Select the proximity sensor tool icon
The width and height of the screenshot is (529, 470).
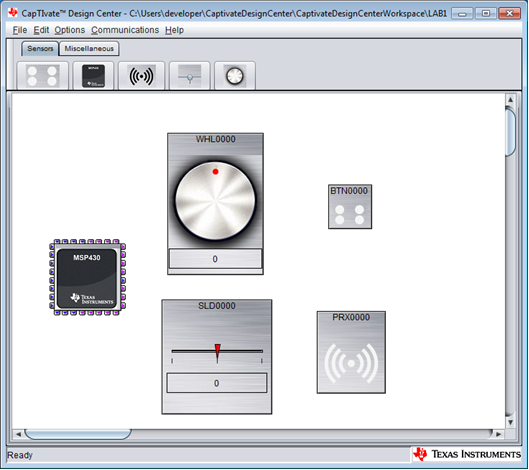pos(141,76)
